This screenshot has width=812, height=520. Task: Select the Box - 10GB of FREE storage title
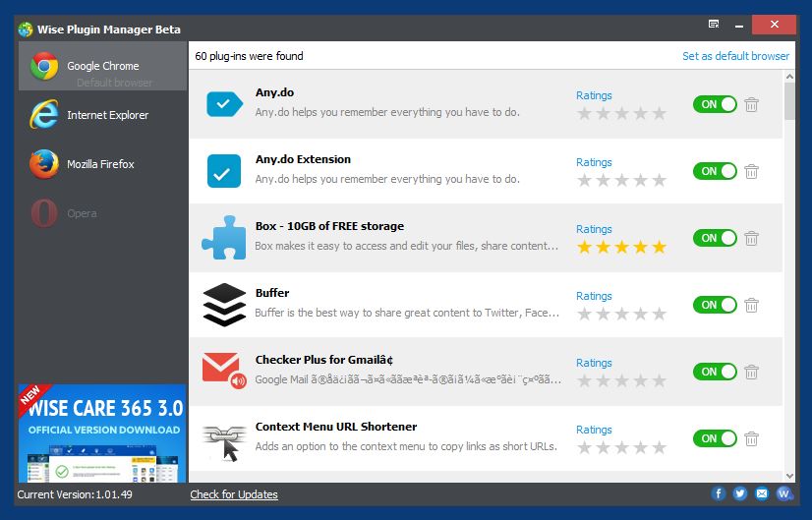(x=329, y=226)
